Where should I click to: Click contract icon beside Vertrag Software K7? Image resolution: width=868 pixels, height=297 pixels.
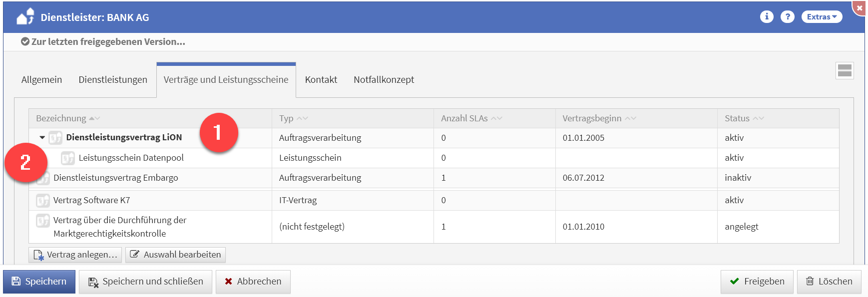(43, 200)
